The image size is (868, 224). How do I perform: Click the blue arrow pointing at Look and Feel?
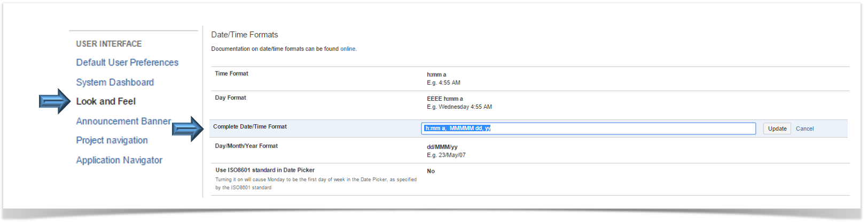tap(54, 101)
